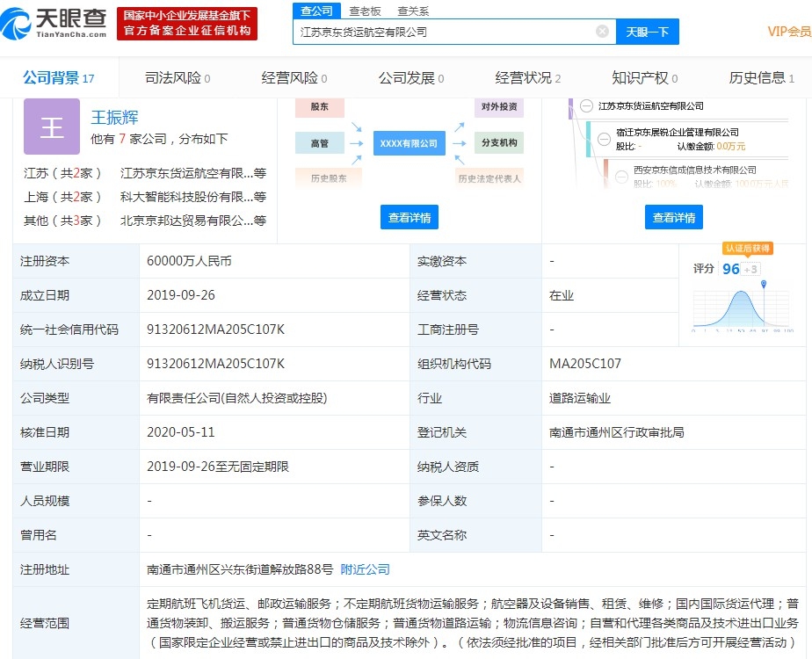Click the score distribution chart
This screenshot has height=659, width=812.
point(743,308)
